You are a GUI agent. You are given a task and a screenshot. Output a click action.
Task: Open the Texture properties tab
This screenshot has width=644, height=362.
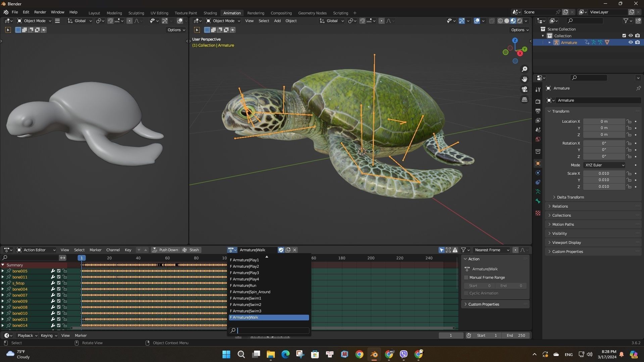[x=538, y=213]
